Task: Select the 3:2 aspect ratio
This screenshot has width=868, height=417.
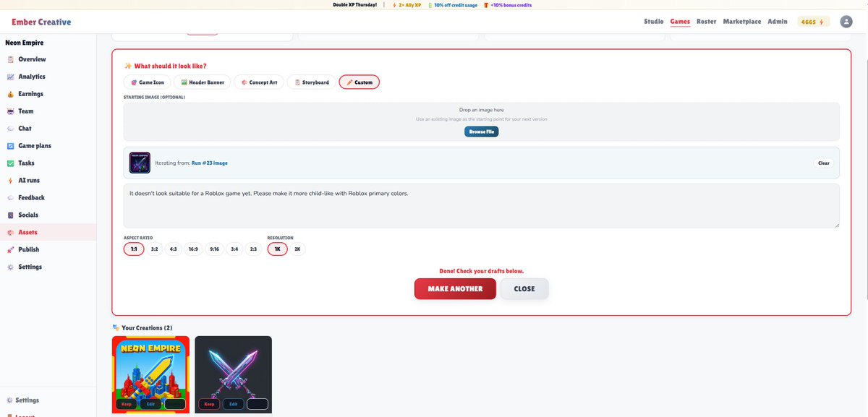Action: (x=154, y=249)
